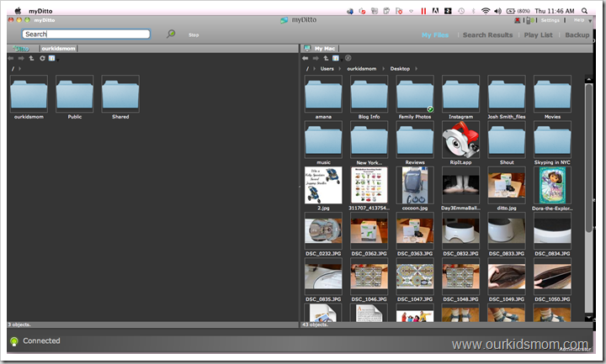Go up one level in My Mac pane
Image resolution: width=606 pixels, height=364 pixels.
point(325,58)
